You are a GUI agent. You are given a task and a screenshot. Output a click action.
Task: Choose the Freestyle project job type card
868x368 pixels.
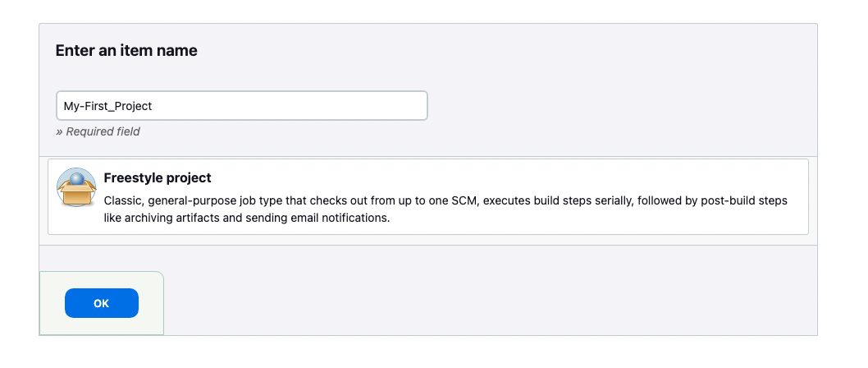[428, 197]
